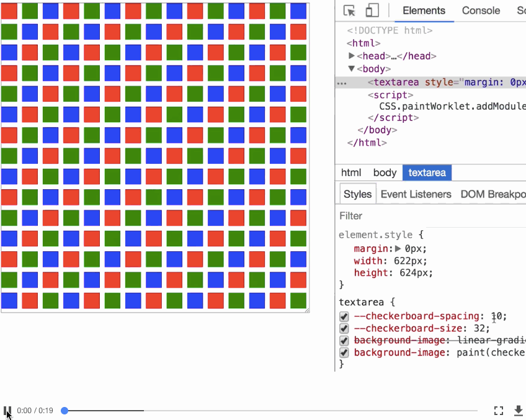The width and height of the screenshot is (526, 420).
Task: Select the textarea element DOM row
Action: point(430,83)
